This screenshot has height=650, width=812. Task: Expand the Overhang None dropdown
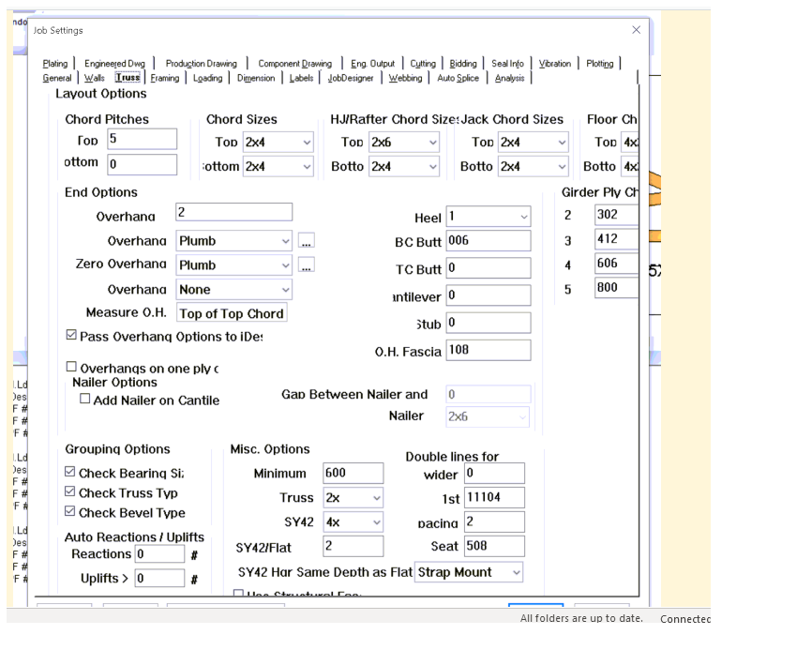click(234, 290)
